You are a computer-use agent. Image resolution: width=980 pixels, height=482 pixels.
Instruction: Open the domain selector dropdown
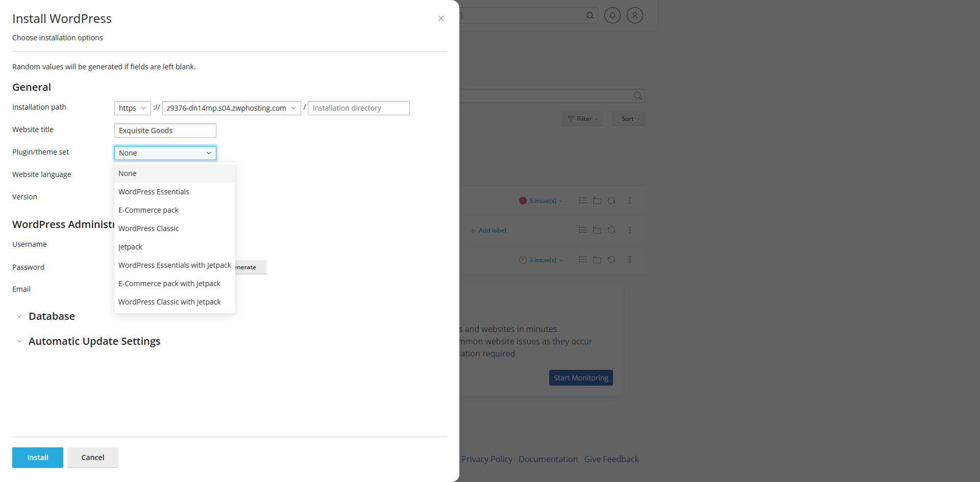tap(232, 108)
